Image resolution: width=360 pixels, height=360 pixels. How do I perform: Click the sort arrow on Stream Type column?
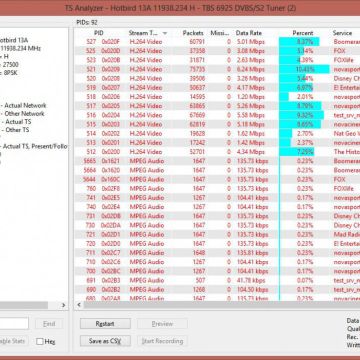165,33
